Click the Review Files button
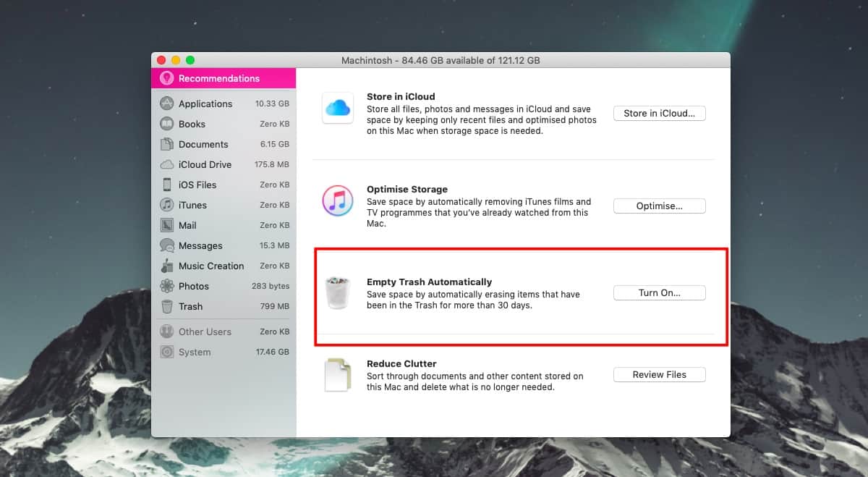Viewport: 868px width, 477px height. click(x=659, y=374)
